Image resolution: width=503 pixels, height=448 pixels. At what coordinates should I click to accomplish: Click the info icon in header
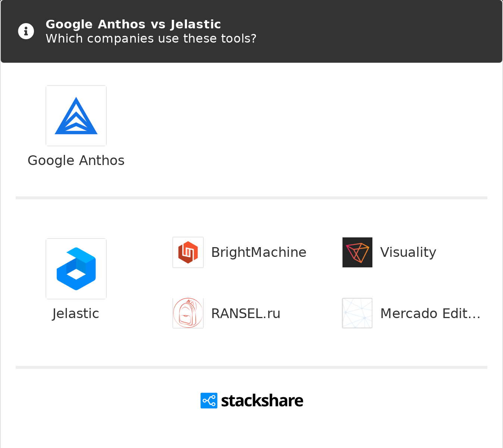[26, 31]
